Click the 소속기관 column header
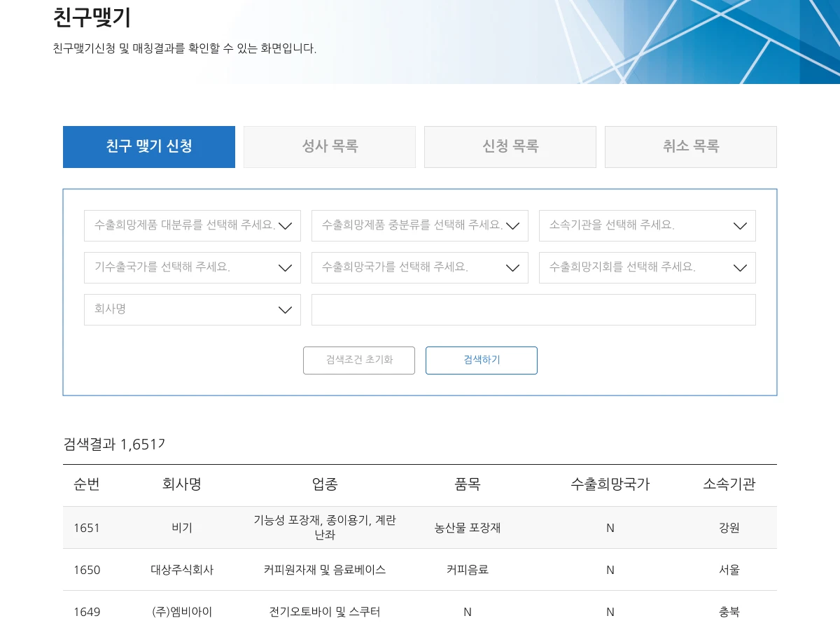This screenshot has width=840, height=630. (729, 484)
